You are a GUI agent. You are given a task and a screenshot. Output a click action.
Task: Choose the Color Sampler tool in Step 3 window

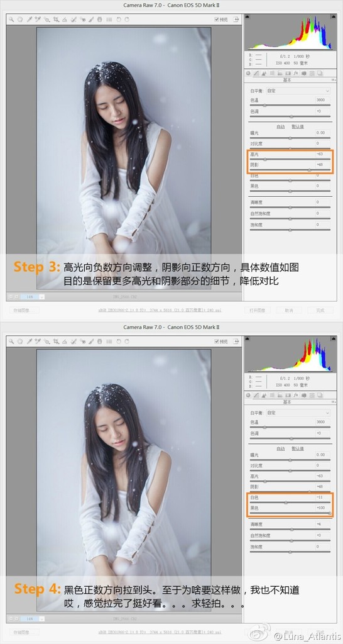point(37,19)
